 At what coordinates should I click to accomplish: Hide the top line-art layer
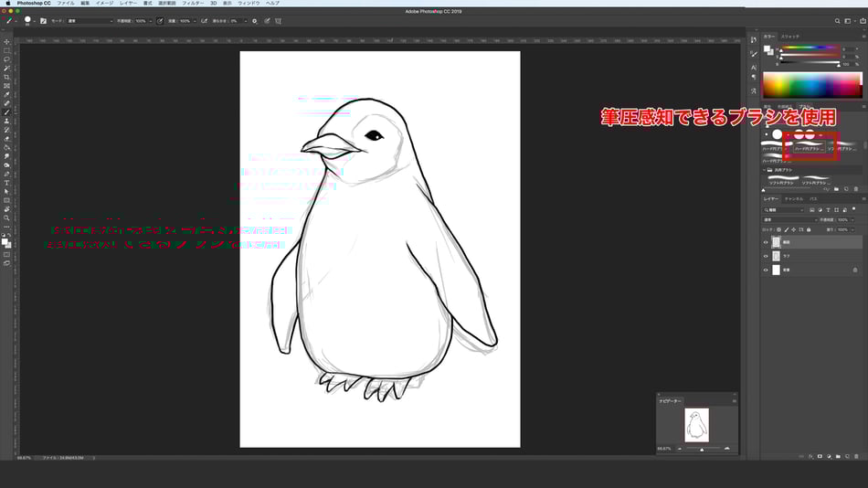[766, 242]
